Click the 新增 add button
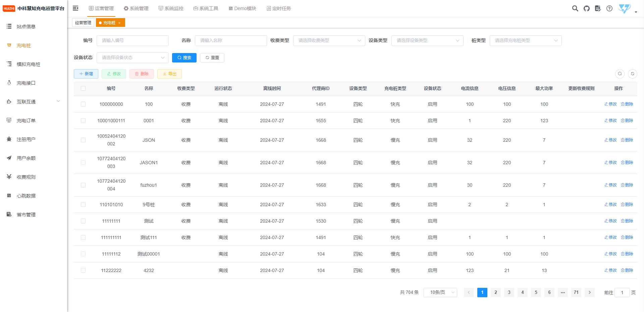This screenshot has height=312, width=644. tap(86, 74)
